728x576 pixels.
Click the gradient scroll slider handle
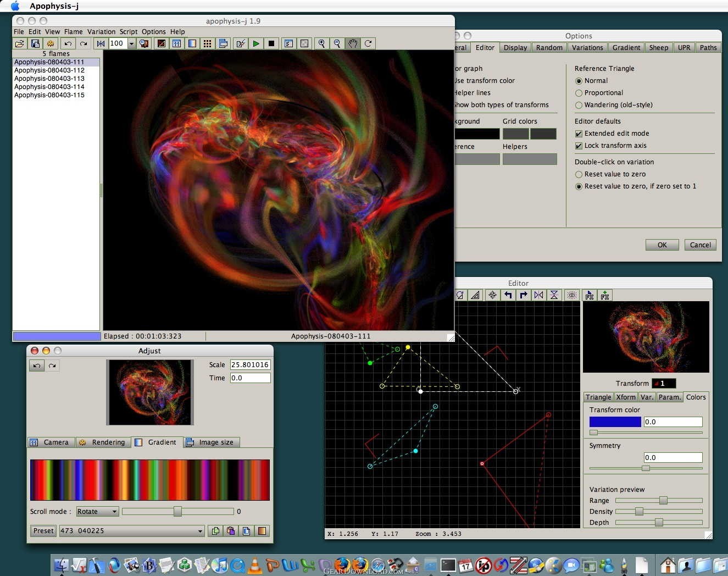click(177, 511)
